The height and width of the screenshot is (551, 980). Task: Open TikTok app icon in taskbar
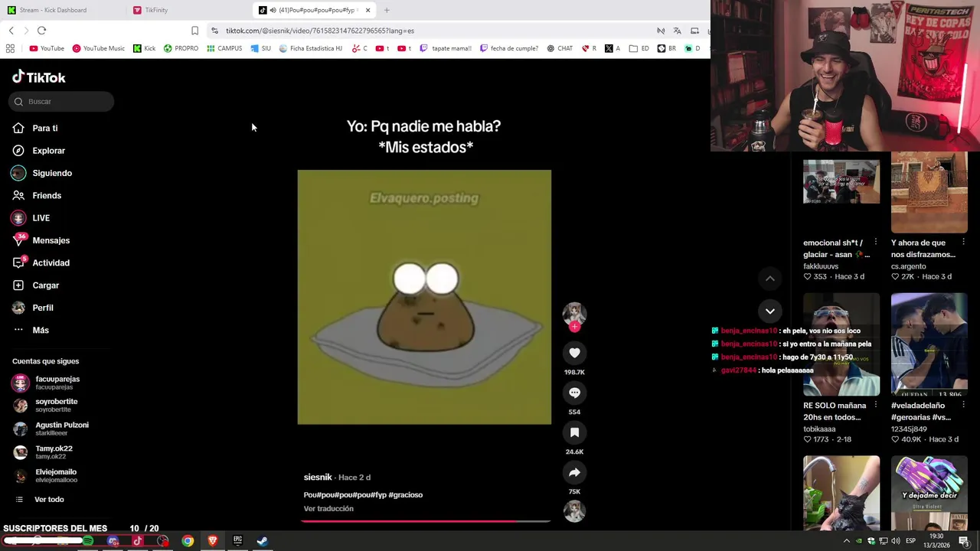pyautogui.click(x=138, y=541)
